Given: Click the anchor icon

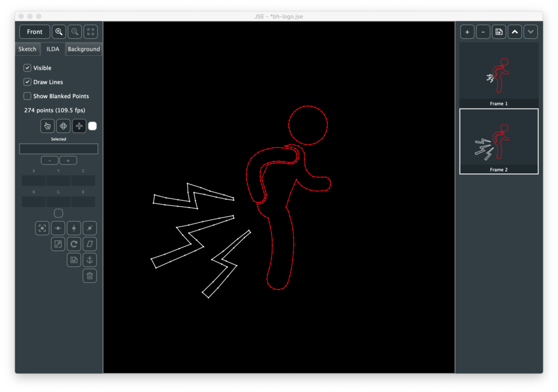Looking at the screenshot, I should tap(90, 260).
